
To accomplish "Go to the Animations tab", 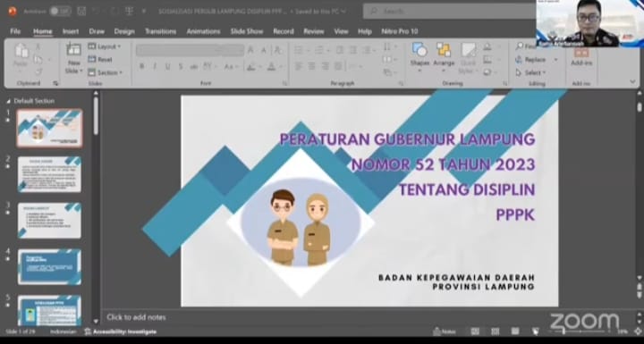I will [203, 31].
